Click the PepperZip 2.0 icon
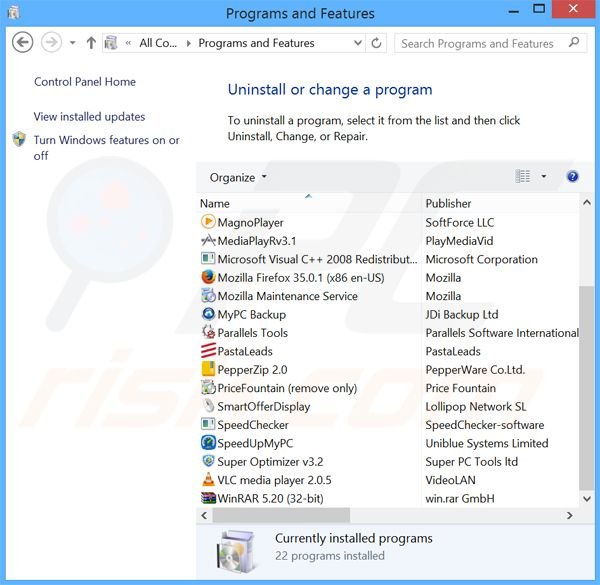600x585 pixels. [208, 369]
